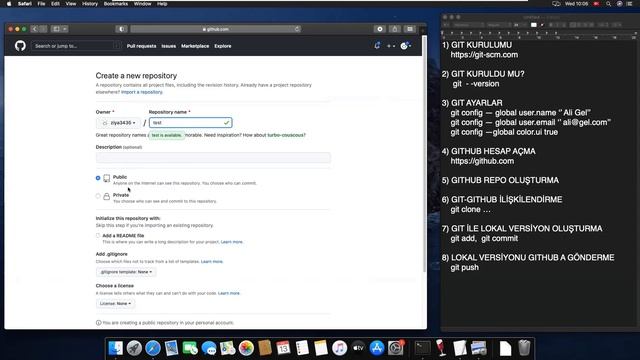The height and width of the screenshot is (360, 640).
Task: Open the Owner ziya3435 dropdown
Action: coord(118,123)
